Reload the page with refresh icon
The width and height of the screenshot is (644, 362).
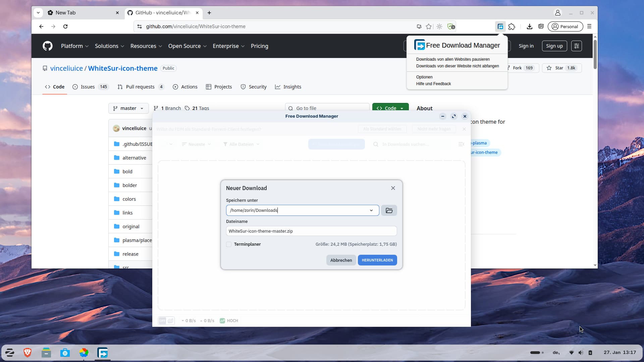[65, 26]
